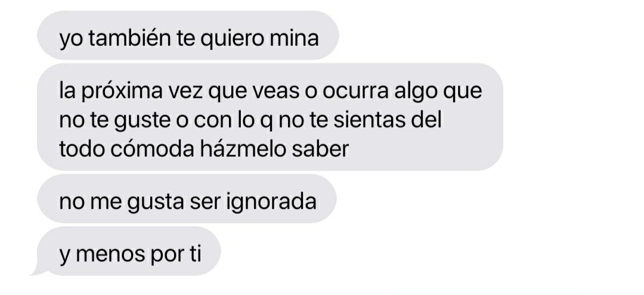
Task: Click the word "saber" ending the long message
Action: 320,150
